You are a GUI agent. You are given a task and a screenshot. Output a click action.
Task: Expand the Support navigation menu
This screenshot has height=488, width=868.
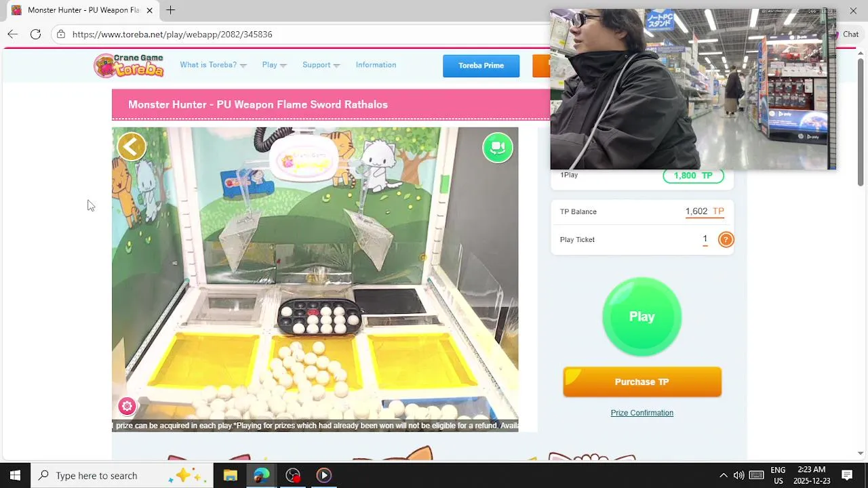pos(321,65)
